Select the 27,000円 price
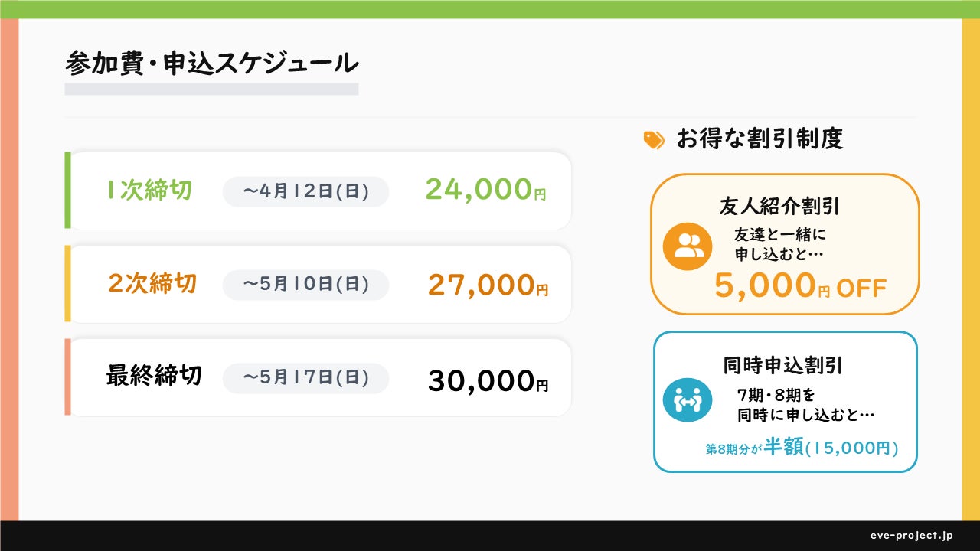 [x=488, y=285]
